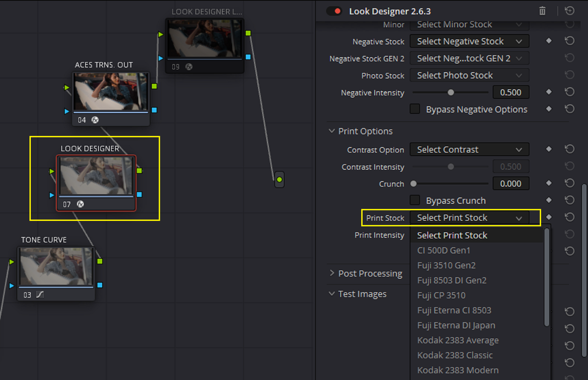Add keyframe for Contrast Option

[x=549, y=149]
